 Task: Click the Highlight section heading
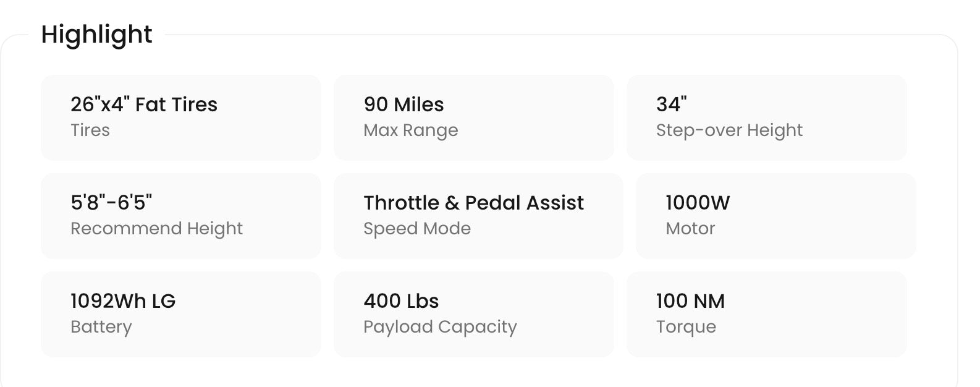[96, 35]
